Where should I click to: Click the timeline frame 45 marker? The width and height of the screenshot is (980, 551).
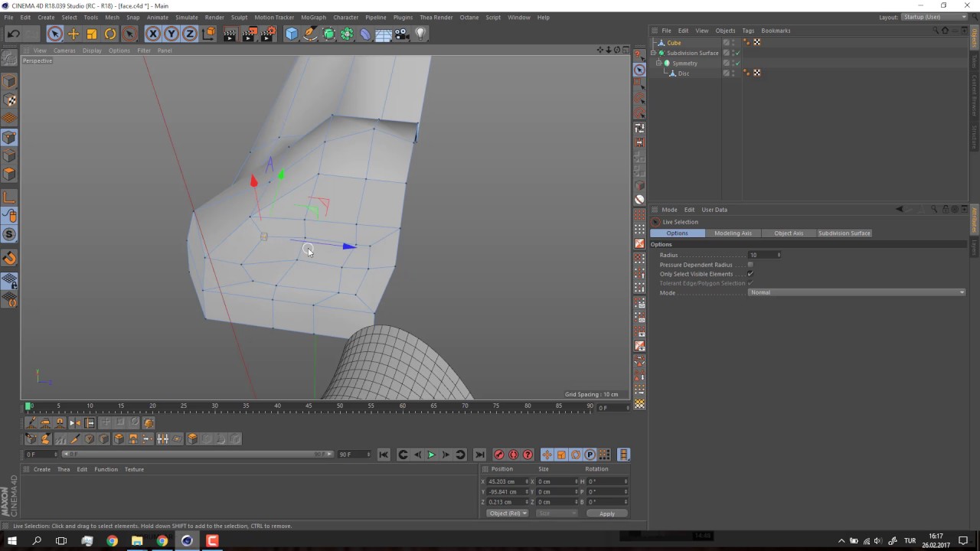coord(309,406)
